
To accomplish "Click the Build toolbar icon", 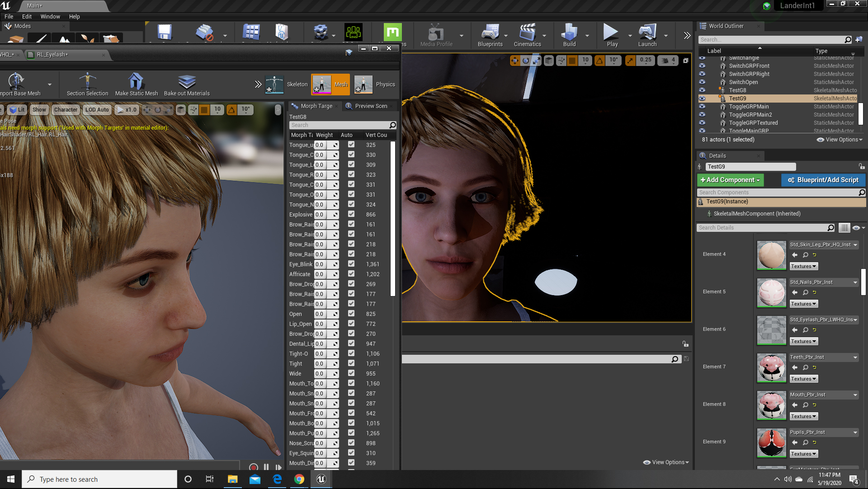I will [x=569, y=35].
